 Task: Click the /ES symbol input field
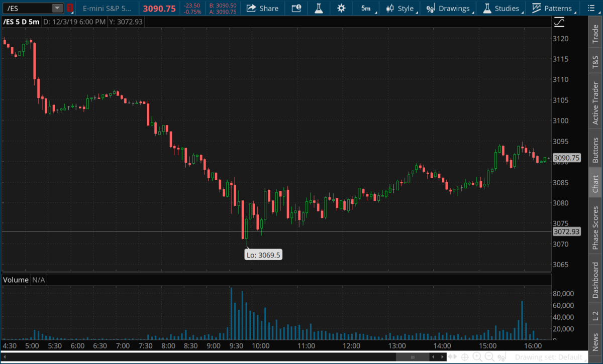coord(28,8)
